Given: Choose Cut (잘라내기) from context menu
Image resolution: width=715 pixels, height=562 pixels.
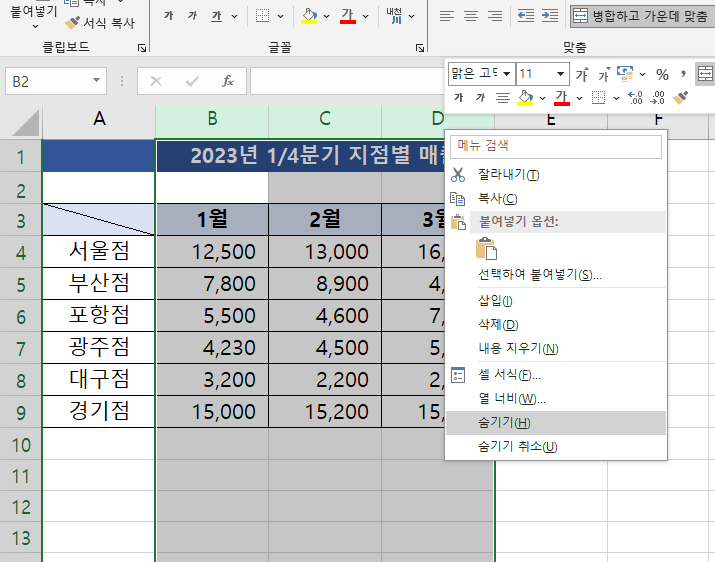Looking at the screenshot, I should point(556,175).
